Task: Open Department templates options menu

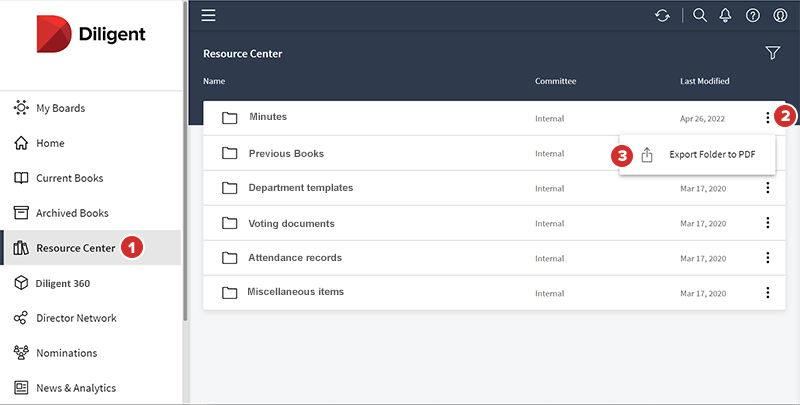Action: point(767,188)
